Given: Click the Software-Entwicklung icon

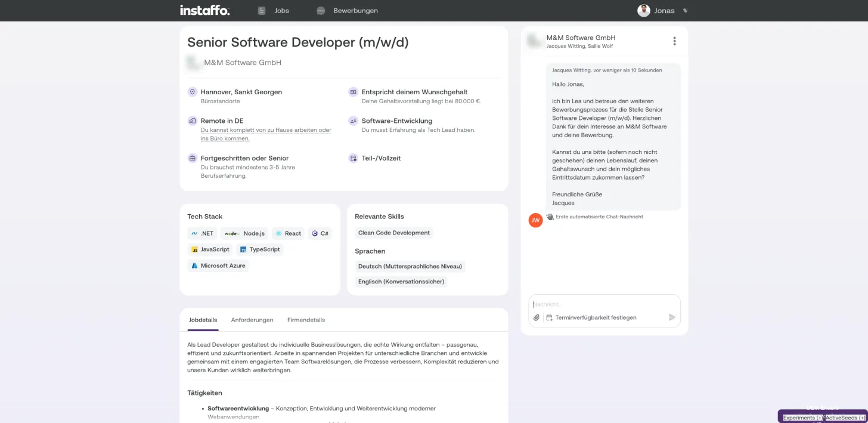Looking at the screenshot, I should [353, 121].
